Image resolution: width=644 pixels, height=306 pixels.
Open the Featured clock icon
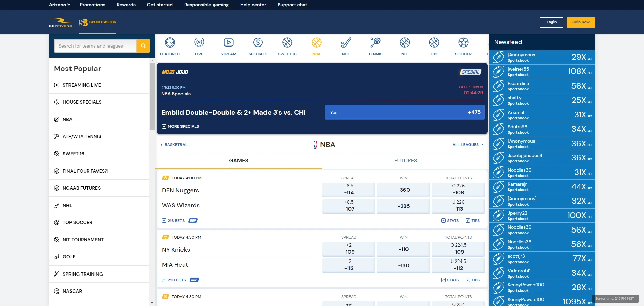coord(170,43)
